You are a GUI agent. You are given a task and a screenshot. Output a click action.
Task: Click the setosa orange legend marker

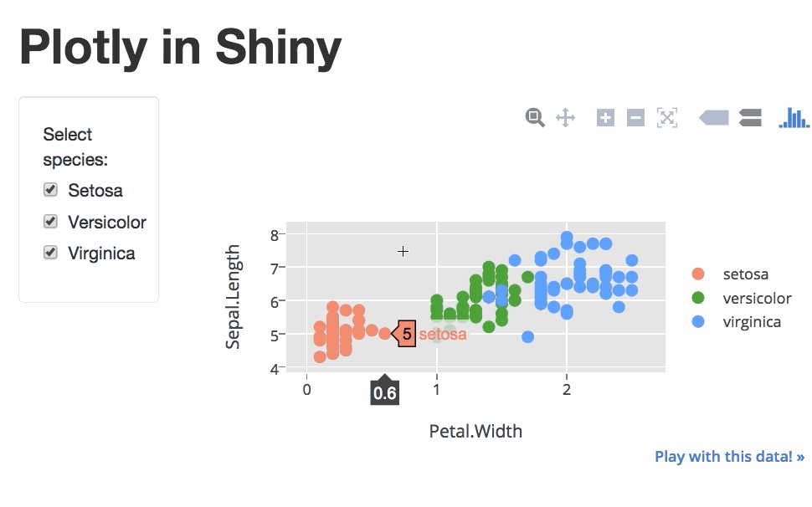[698, 274]
